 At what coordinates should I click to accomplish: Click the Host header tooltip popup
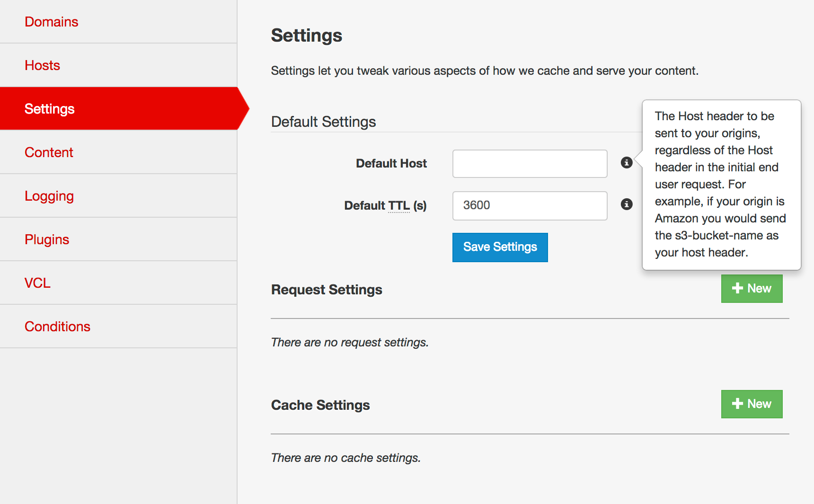(x=720, y=184)
